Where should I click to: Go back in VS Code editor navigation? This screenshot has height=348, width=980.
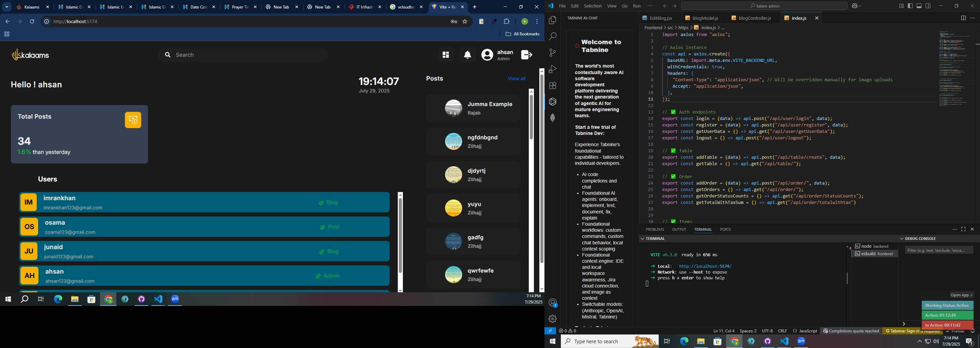[x=665, y=6]
